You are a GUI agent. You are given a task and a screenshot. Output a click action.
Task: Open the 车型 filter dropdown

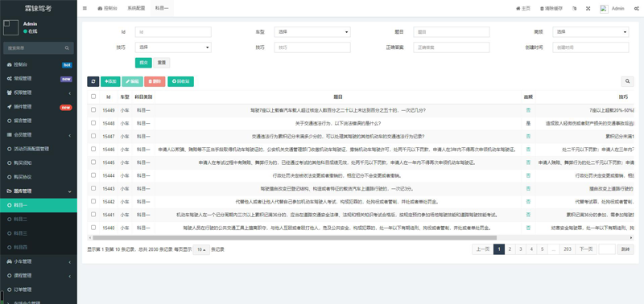click(312, 32)
